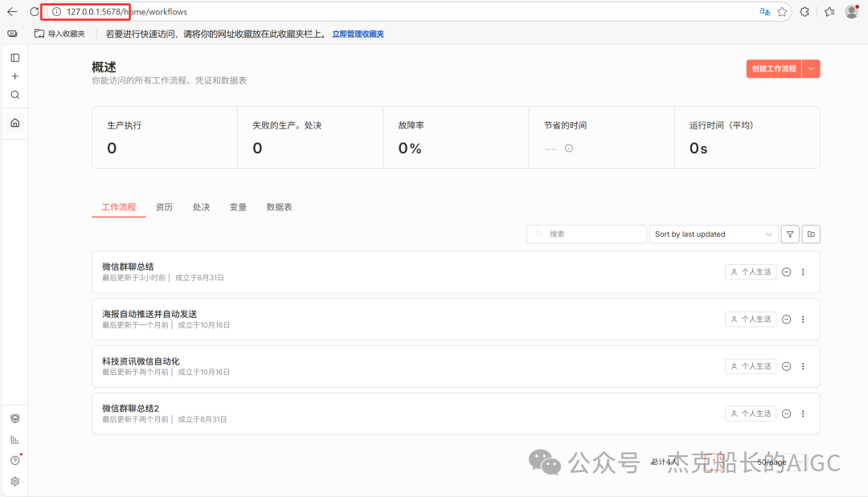Switch to the 资历 tab
868x497 pixels.
tap(164, 207)
